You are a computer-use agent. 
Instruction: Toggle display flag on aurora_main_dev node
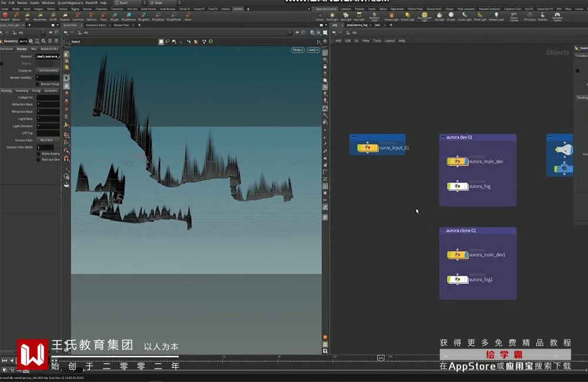pos(466,162)
